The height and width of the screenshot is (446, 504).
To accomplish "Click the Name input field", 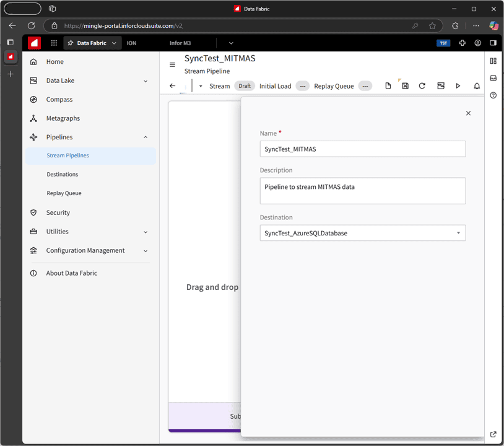I will click(363, 149).
